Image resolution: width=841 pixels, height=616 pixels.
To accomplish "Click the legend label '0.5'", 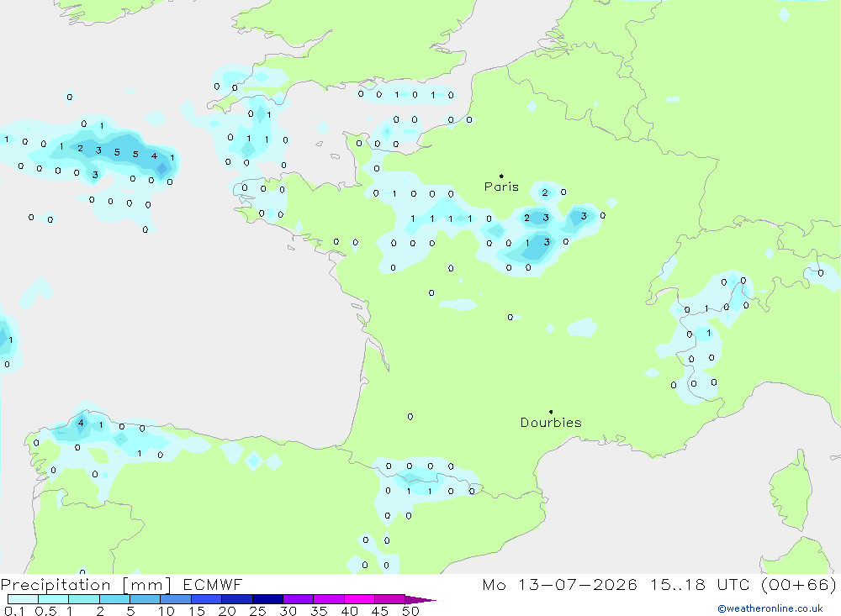I will pyautogui.click(x=45, y=611).
